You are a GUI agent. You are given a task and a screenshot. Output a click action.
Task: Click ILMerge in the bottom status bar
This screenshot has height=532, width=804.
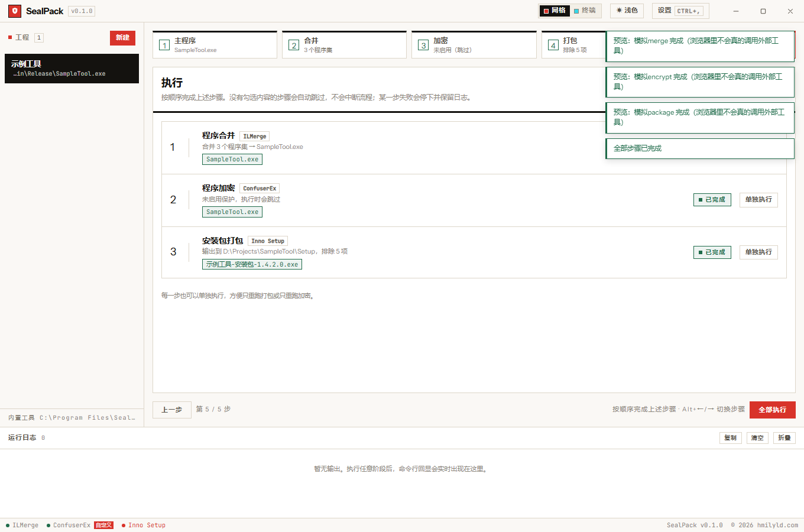click(x=22, y=525)
